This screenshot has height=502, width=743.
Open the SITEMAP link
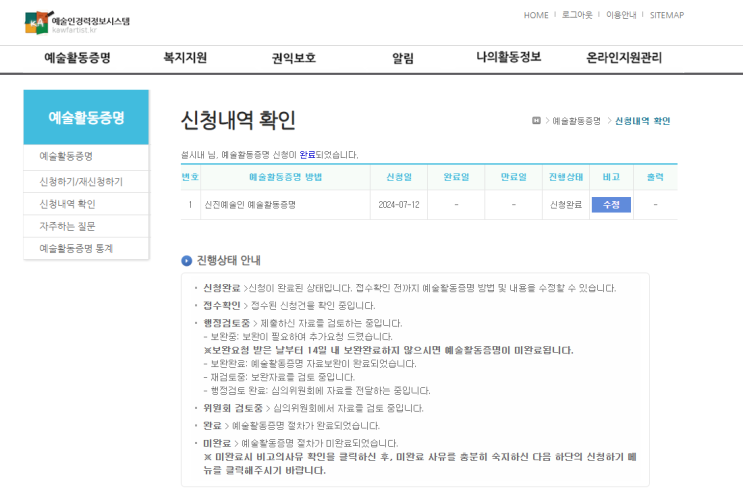click(x=667, y=15)
